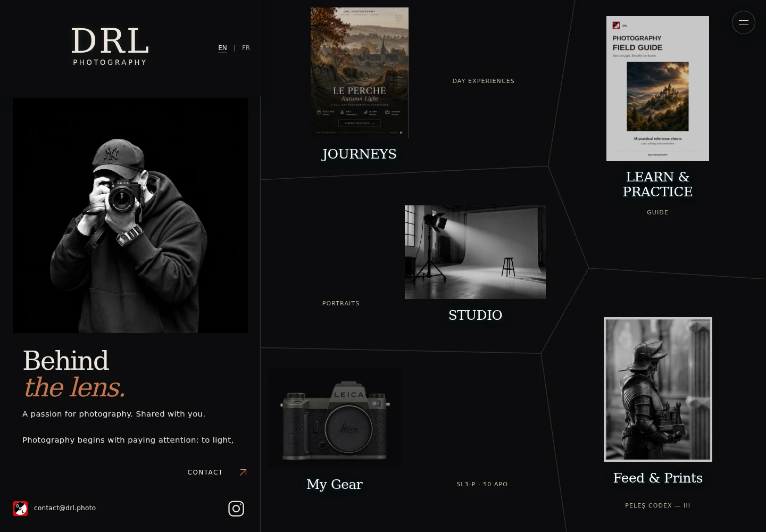The width and height of the screenshot is (766, 532).
Task: Open the STUDIO section
Action: point(475,315)
